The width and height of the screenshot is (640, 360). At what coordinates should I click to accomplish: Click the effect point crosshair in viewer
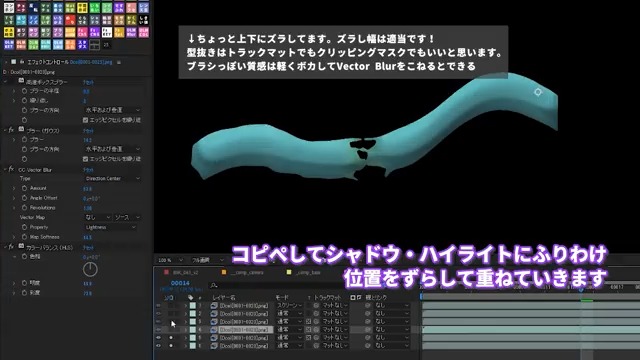tap(538, 92)
